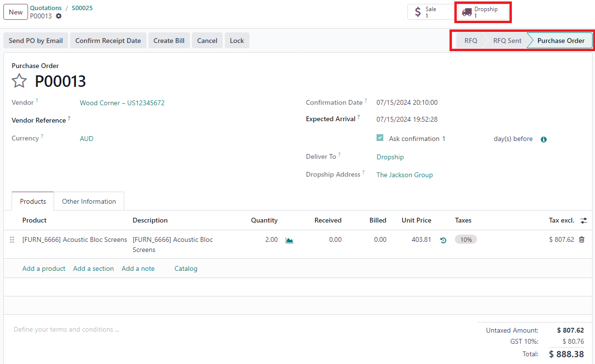Delete the Acoustic Bloc Screens line via trash icon

[581, 239]
